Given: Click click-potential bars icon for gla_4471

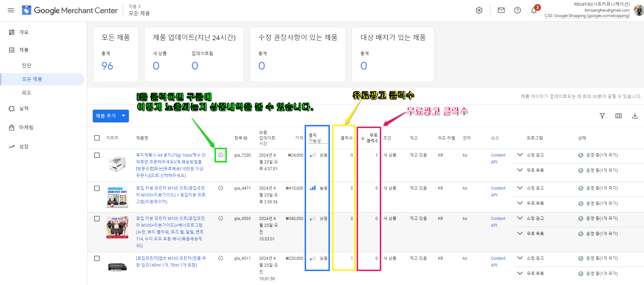Looking at the screenshot, I should [313, 188].
